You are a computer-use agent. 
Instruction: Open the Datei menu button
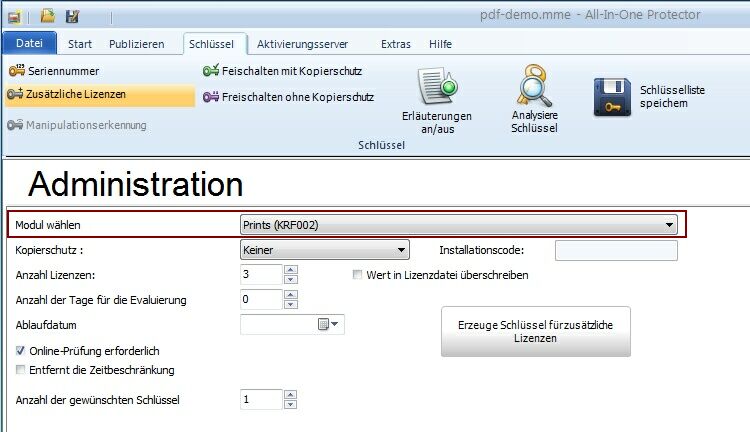coord(30,44)
